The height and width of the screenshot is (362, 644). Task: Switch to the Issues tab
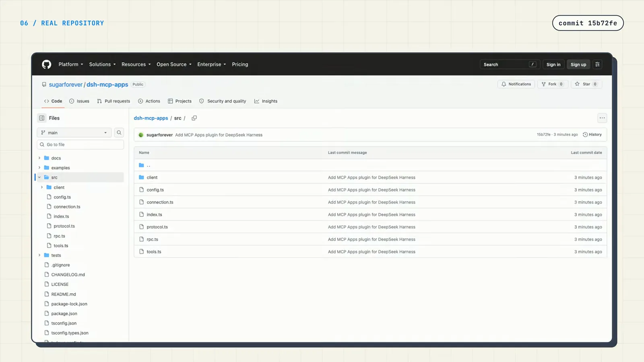pyautogui.click(x=79, y=101)
